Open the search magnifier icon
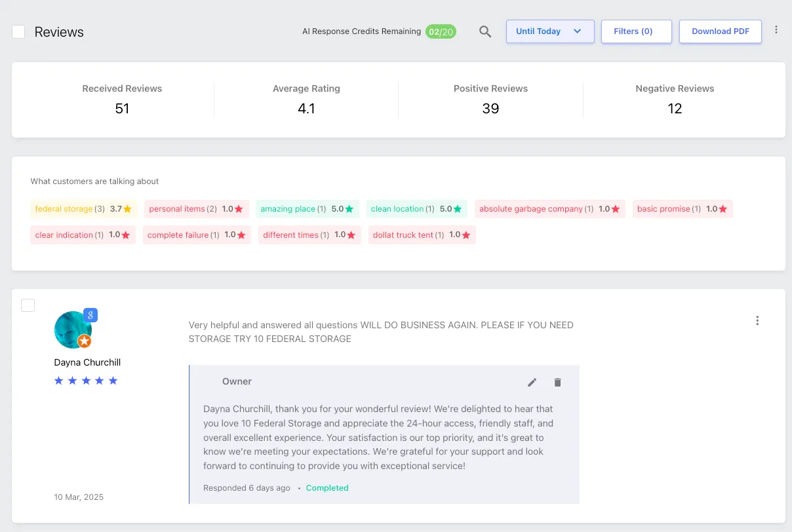The image size is (792, 532). (485, 31)
